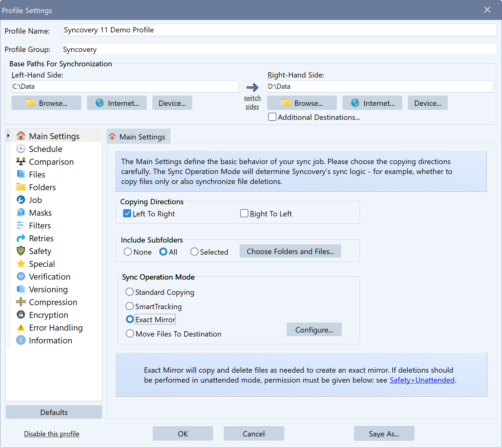
Task: Enable Right To Left copying
Action: pos(244,213)
